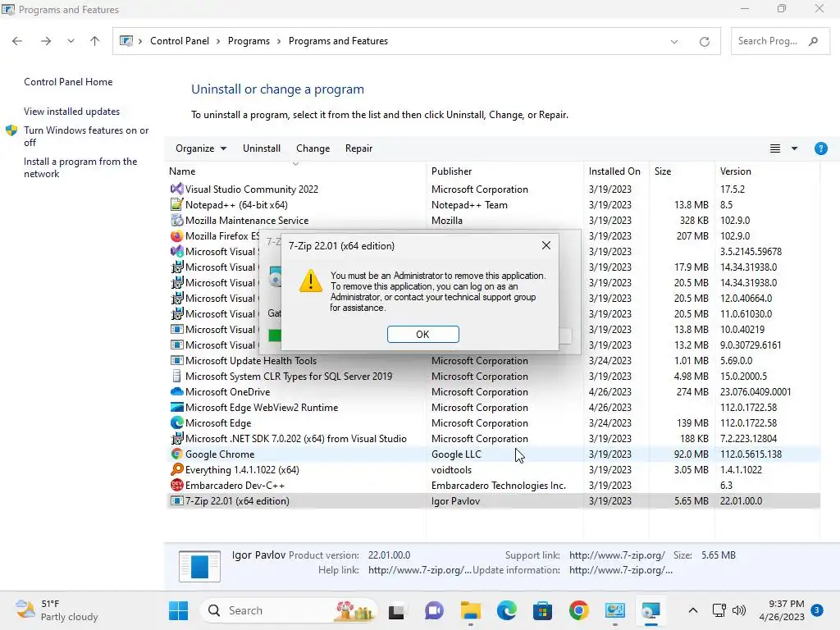Expand the address bar history dropdown
Image resolution: width=840 pixels, height=630 pixels.
point(674,41)
